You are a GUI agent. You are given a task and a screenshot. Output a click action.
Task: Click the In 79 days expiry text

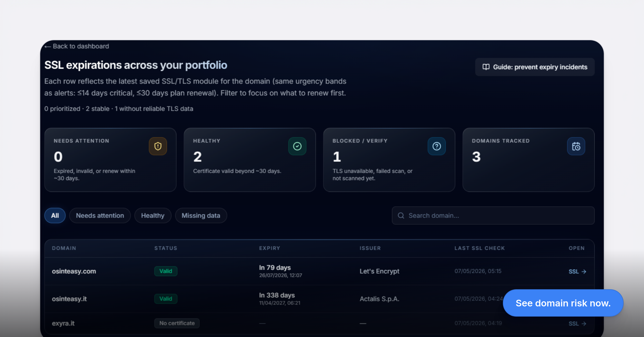(275, 268)
